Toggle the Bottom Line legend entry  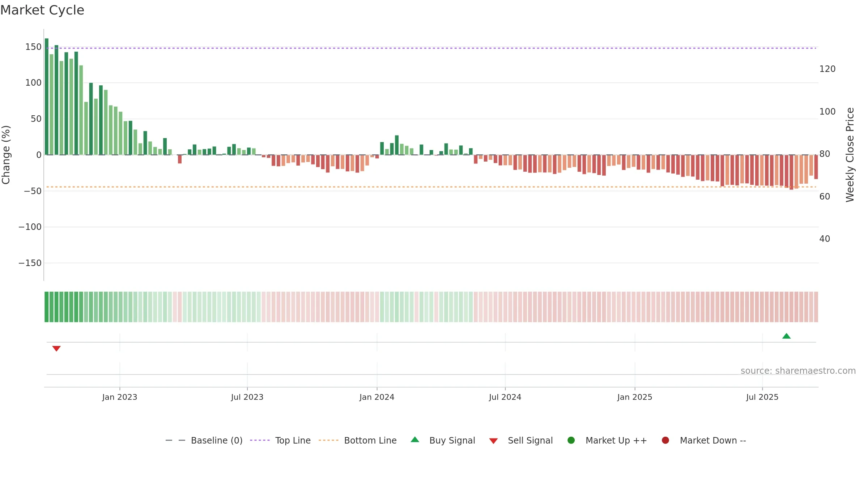[358, 440]
